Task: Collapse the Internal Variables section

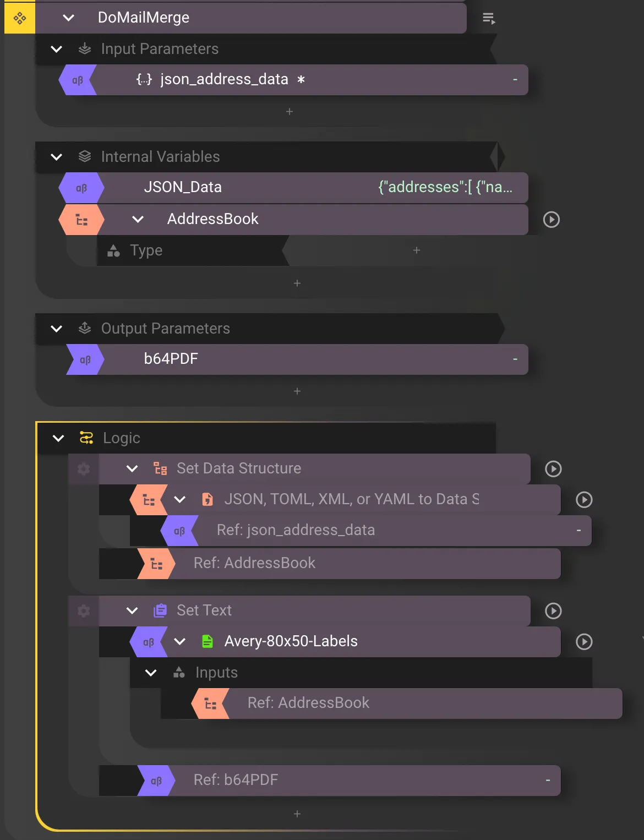Action: click(x=56, y=157)
